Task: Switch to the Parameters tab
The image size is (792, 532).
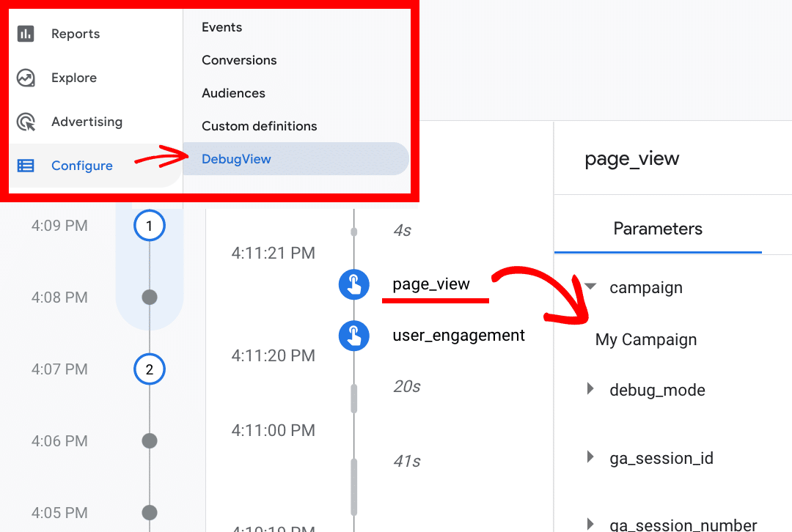Action: point(658,229)
